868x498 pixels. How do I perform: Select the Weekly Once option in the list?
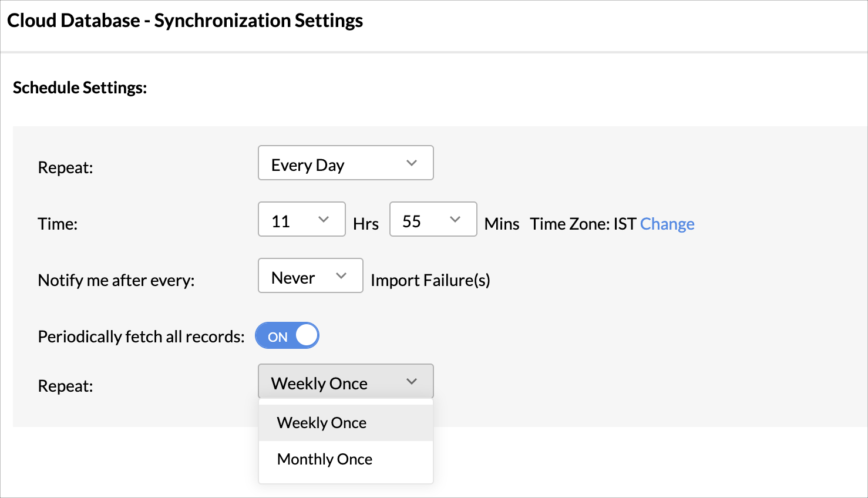(322, 423)
